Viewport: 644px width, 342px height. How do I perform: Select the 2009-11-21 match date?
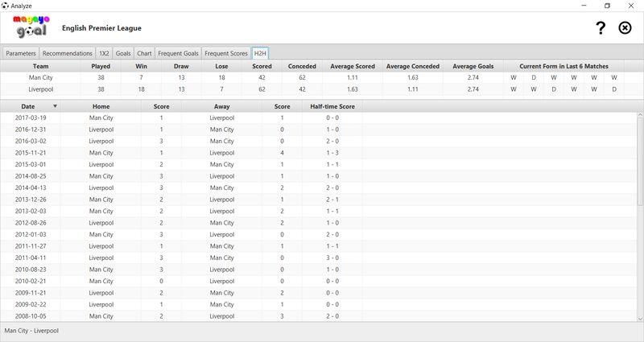click(31, 293)
